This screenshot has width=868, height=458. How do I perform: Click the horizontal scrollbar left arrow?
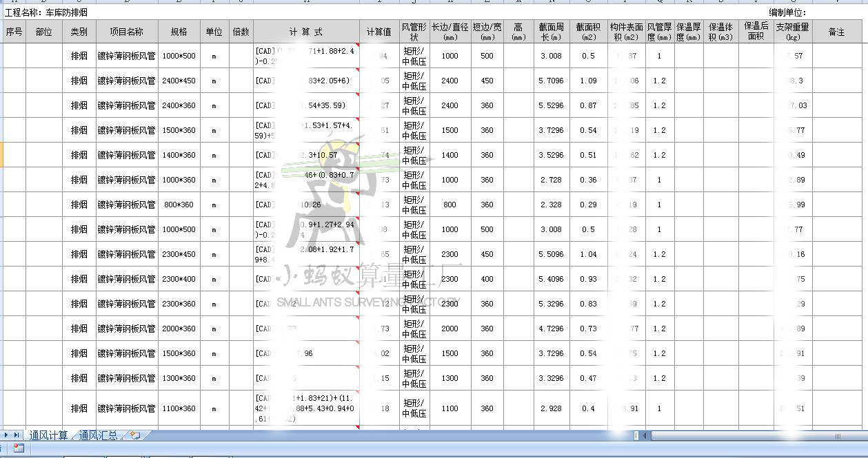coord(645,435)
